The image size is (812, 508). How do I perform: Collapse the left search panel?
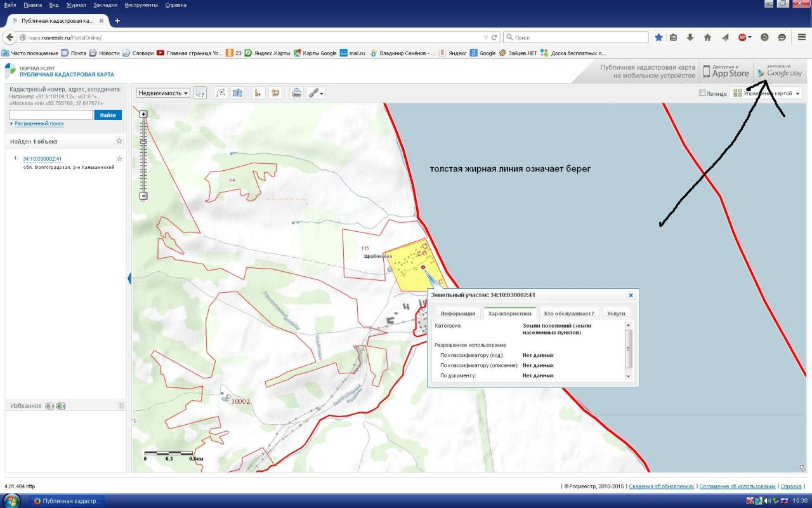pyautogui.click(x=129, y=278)
